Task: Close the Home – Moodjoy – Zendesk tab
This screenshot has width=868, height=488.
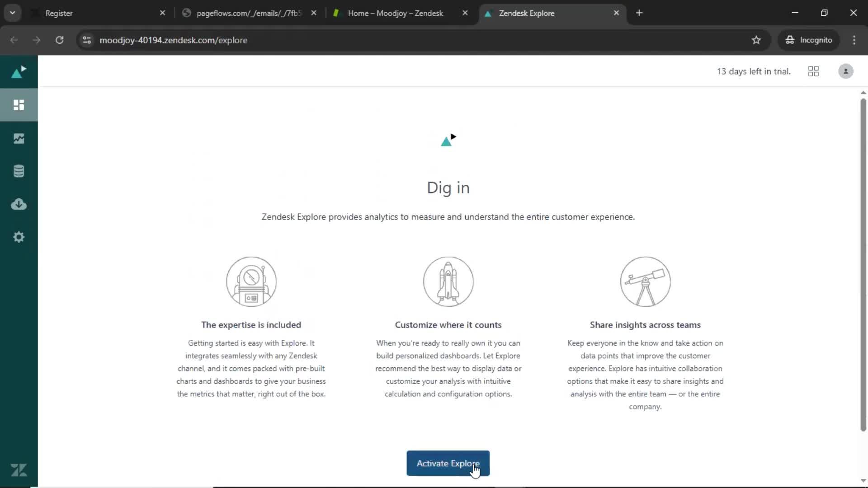Action: pos(465,13)
